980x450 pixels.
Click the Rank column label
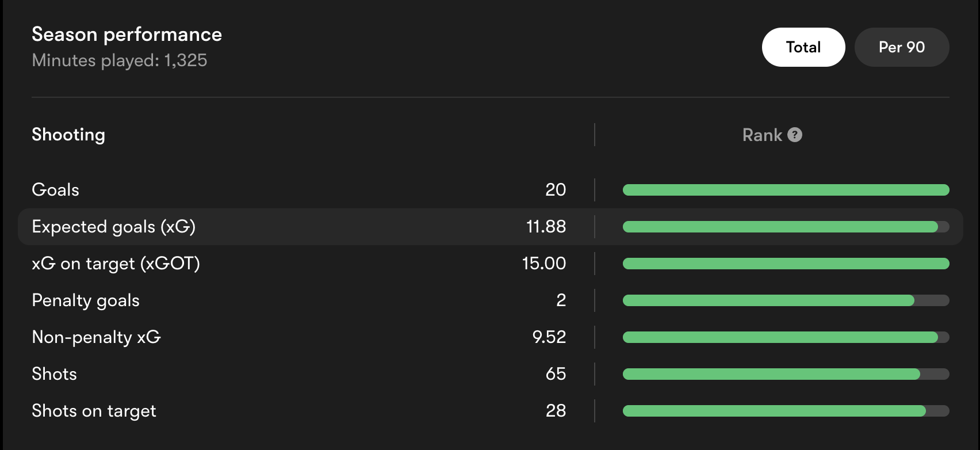[x=762, y=135]
